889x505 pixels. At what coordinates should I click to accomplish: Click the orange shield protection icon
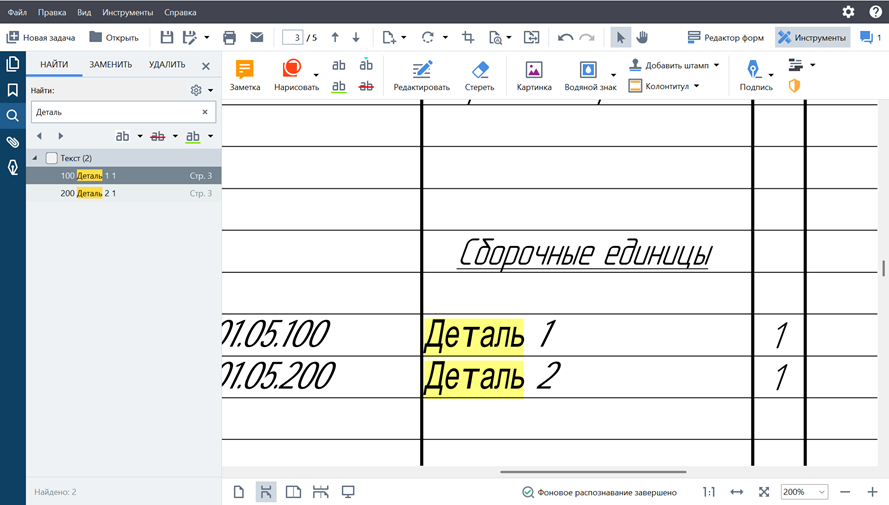click(x=794, y=86)
